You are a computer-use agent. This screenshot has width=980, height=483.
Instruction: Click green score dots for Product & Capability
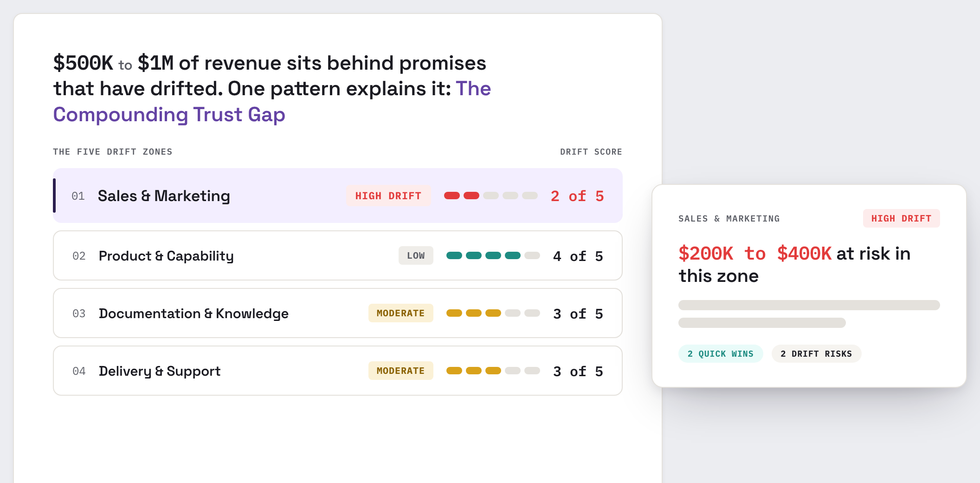coord(493,255)
